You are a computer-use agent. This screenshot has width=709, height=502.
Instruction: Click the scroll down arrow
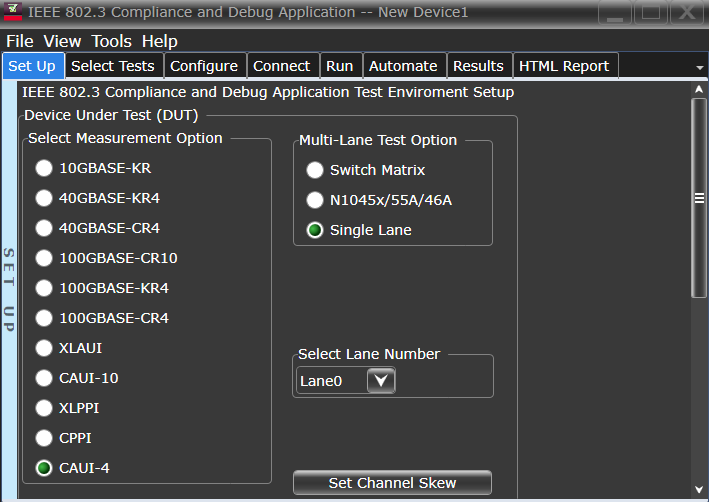699,489
